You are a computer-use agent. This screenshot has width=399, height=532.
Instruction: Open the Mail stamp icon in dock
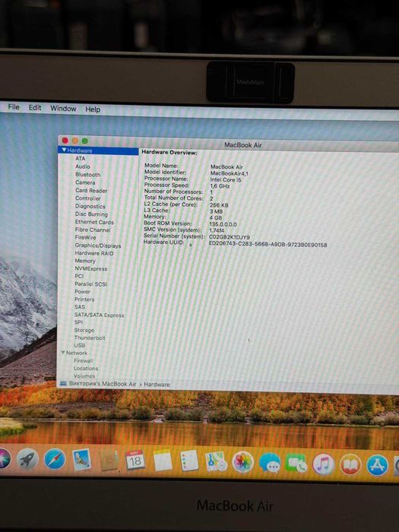pyautogui.click(x=82, y=459)
